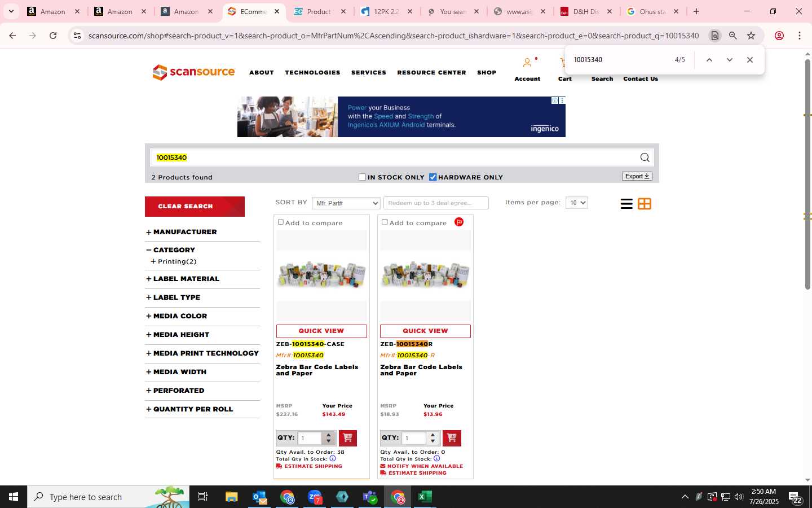This screenshot has height=508, width=812.
Task: Open the Technologies menu
Action: click(312, 73)
